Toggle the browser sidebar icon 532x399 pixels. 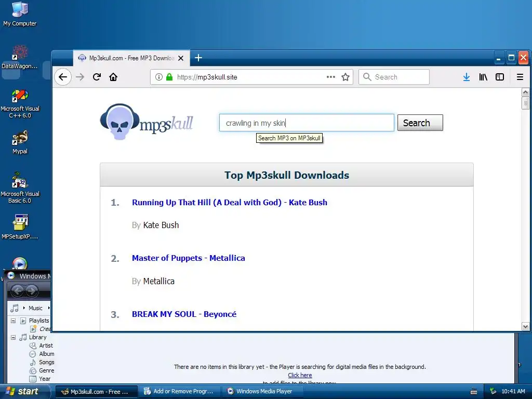tap(500, 77)
